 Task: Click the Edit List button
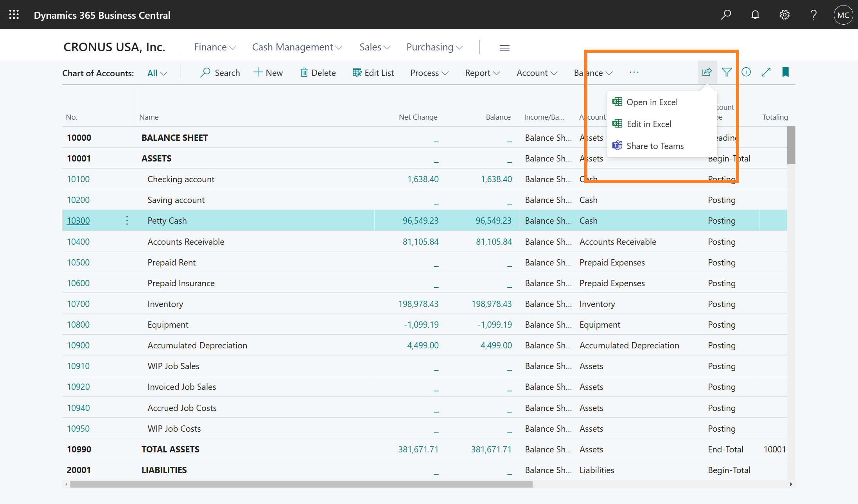pos(373,73)
